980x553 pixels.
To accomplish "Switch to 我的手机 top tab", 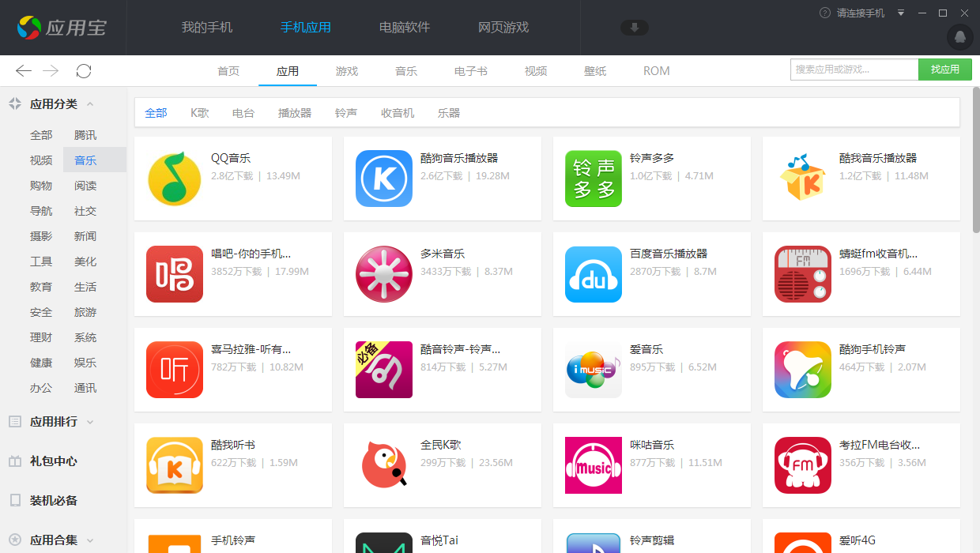I will tap(207, 27).
